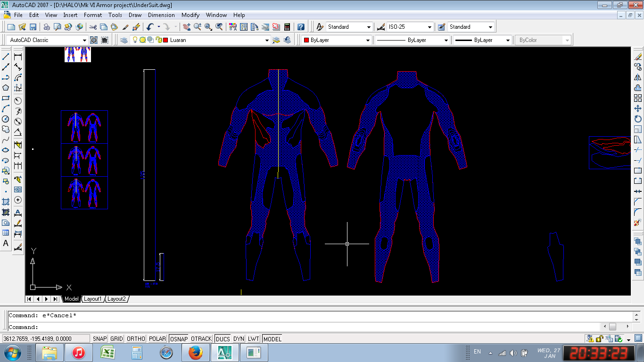Select the Angular Dimension tool
Viewport: 644px width, 362px height.
point(18,132)
